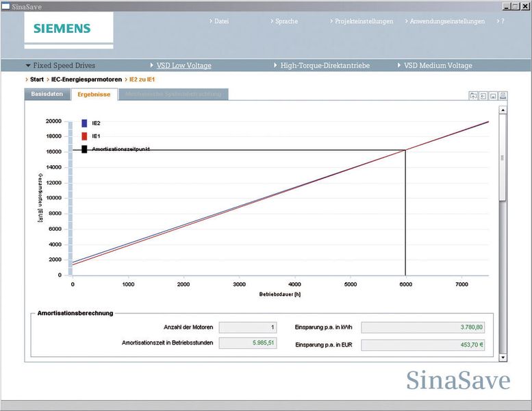Click the 20000 tick on the cost axis

[x=53, y=121]
